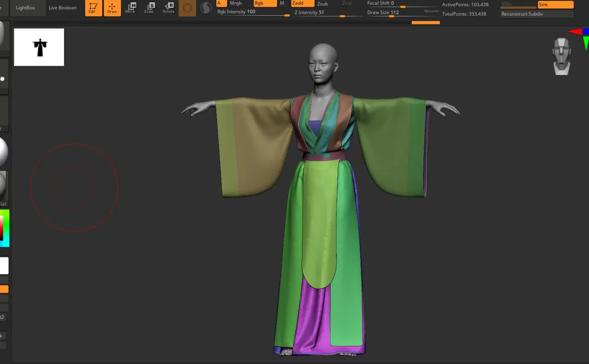Click the Live Boolean button
589x364 pixels.
tap(63, 8)
